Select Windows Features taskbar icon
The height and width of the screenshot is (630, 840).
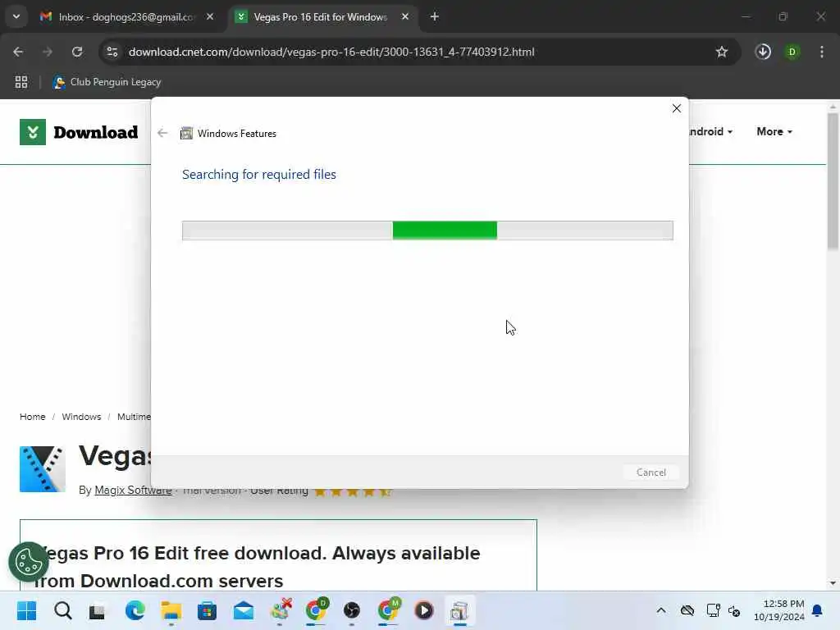459,610
